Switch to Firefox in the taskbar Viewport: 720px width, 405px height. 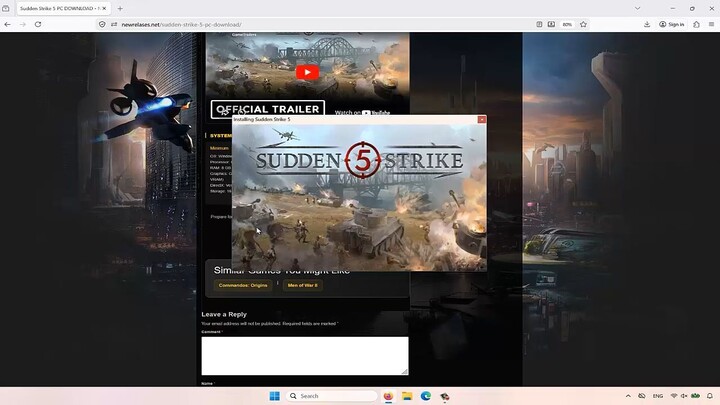pos(388,396)
